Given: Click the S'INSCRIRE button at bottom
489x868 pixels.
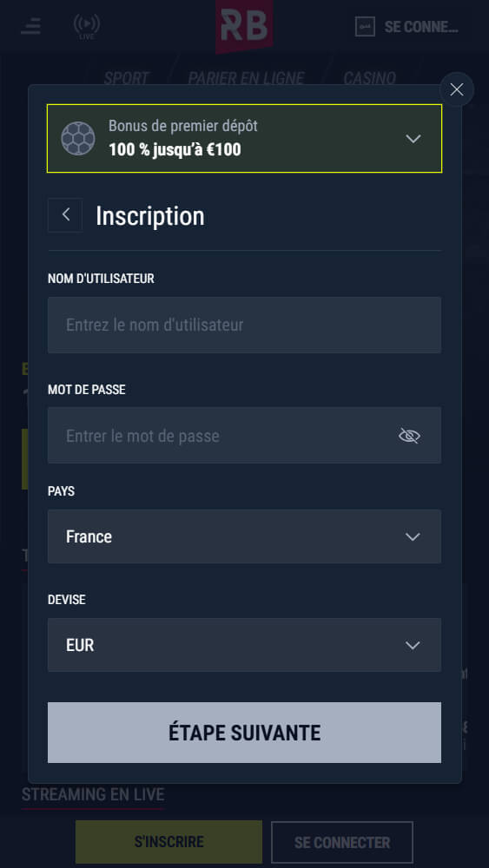Looking at the screenshot, I should (169, 842).
